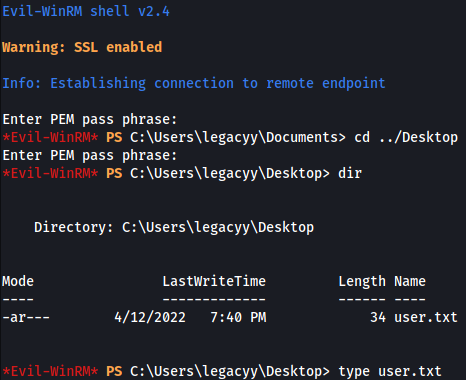466x380 pixels.
Task: Click the -ar--- file mode entry
Action: 26,317
